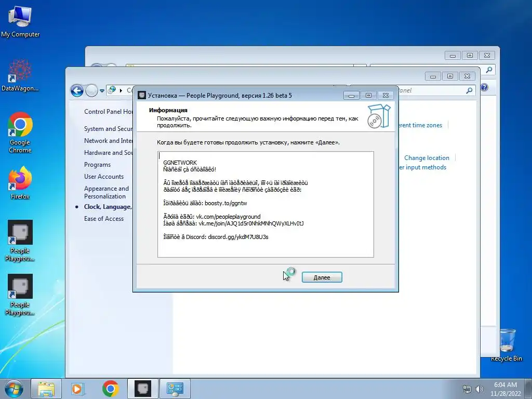Click the different time zones link
This screenshot has width=532, height=399.
[x=420, y=125]
